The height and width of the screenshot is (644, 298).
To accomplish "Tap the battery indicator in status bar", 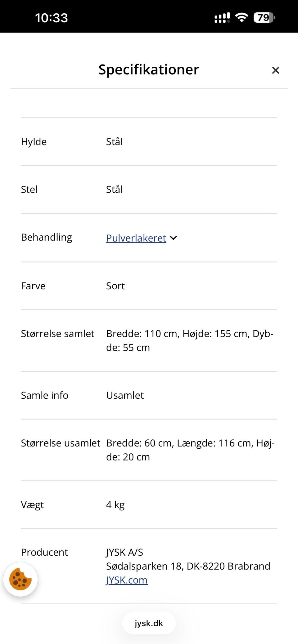I will [x=264, y=18].
